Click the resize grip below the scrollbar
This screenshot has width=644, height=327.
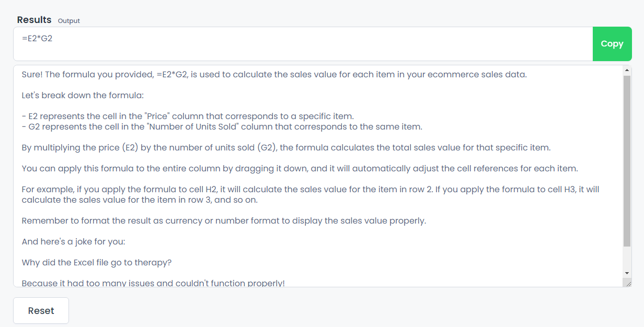pyautogui.click(x=627, y=283)
